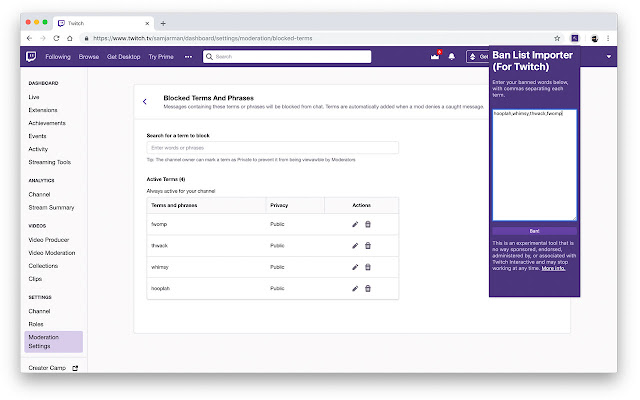
Task: Open Achievements in the sidebar
Action: (47, 123)
